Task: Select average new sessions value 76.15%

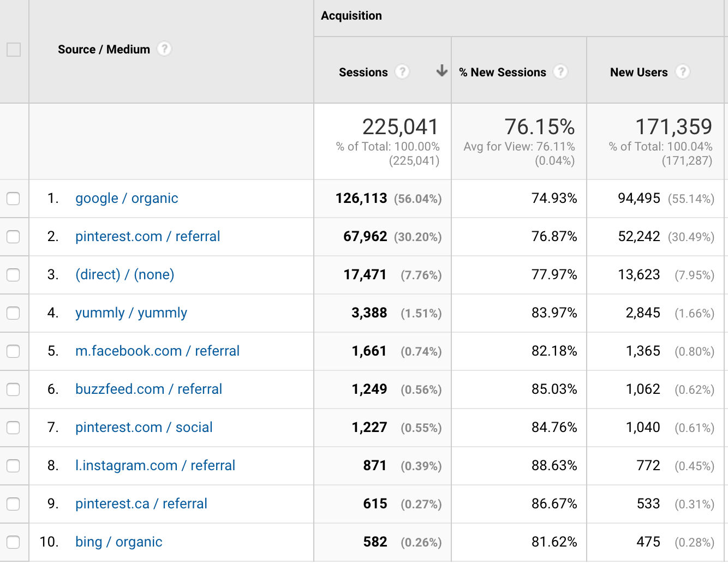Action: (539, 127)
